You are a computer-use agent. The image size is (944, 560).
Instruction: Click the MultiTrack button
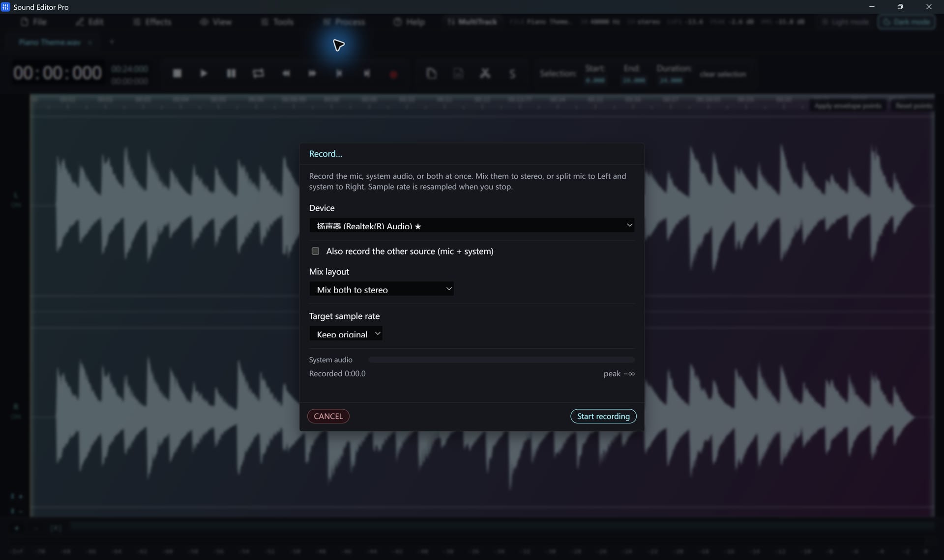tap(472, 22)
